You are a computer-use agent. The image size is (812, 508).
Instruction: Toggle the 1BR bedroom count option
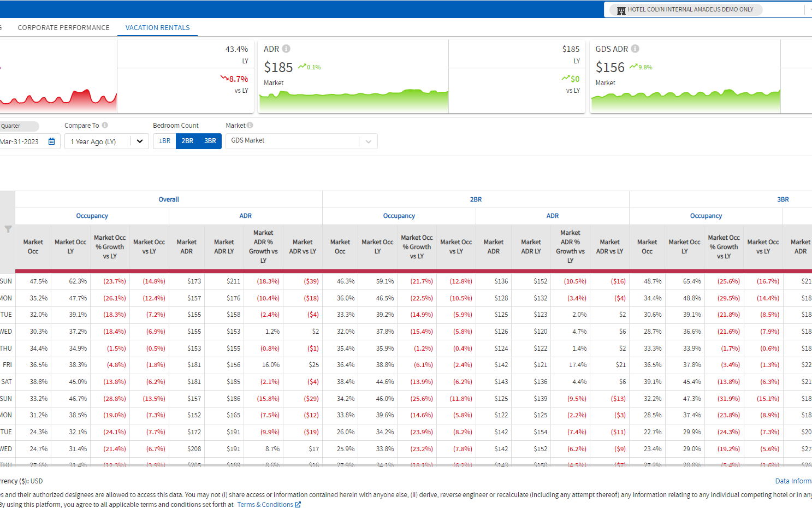(x=164, y=141)
